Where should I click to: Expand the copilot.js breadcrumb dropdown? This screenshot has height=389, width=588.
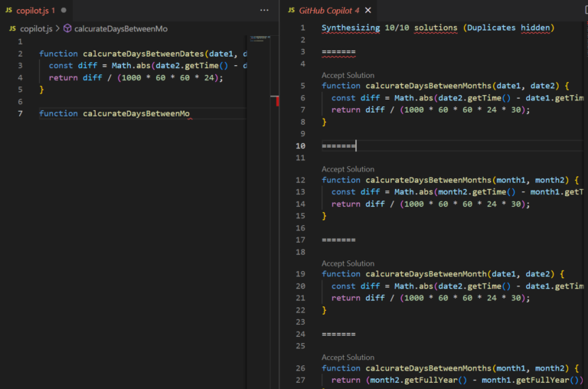pos(36,28)
